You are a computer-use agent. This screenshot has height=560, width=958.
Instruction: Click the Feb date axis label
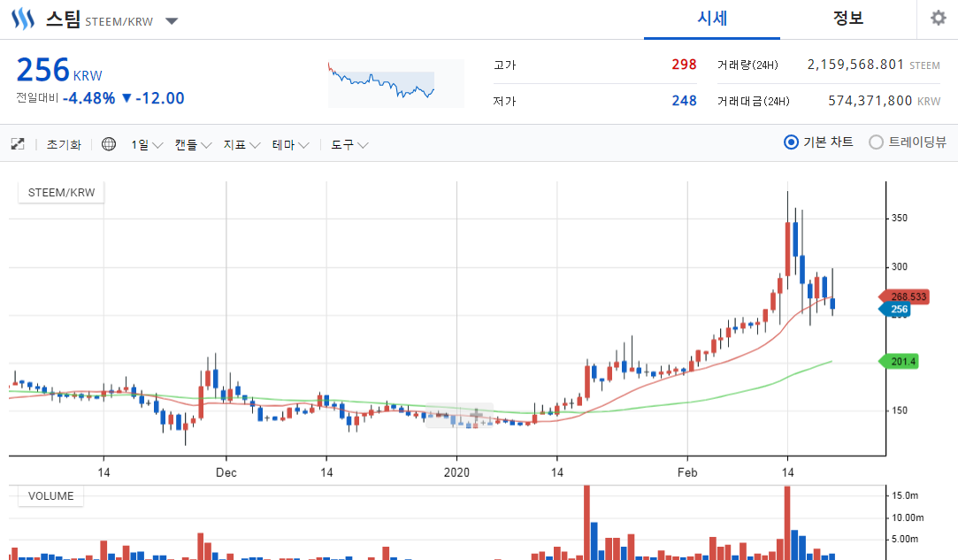[687, 472]
